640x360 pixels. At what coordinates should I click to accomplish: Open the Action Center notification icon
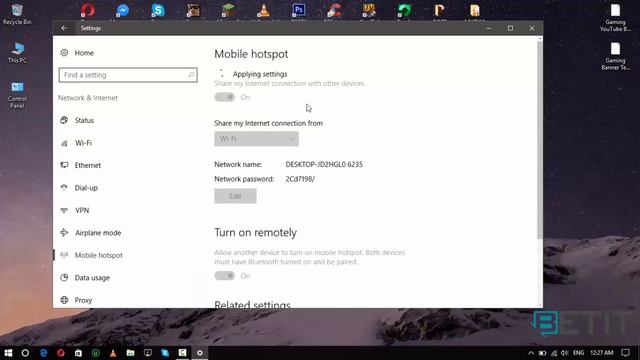(x=625, y=353)
